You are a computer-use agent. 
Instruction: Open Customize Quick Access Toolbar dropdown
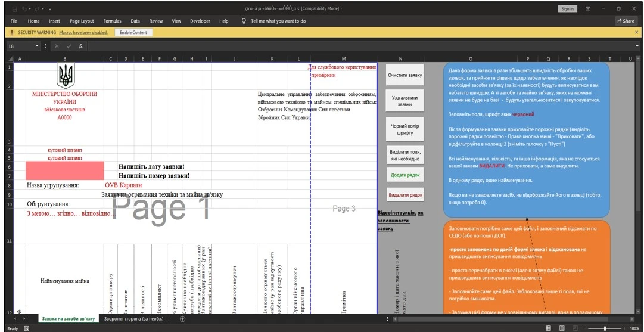click(x=49, y=8)
